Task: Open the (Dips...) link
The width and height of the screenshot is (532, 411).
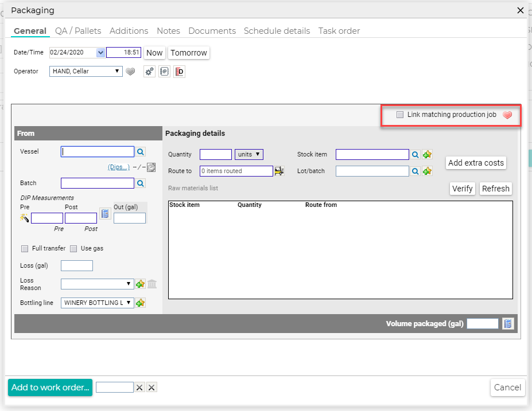Action: tap(118, 167)
